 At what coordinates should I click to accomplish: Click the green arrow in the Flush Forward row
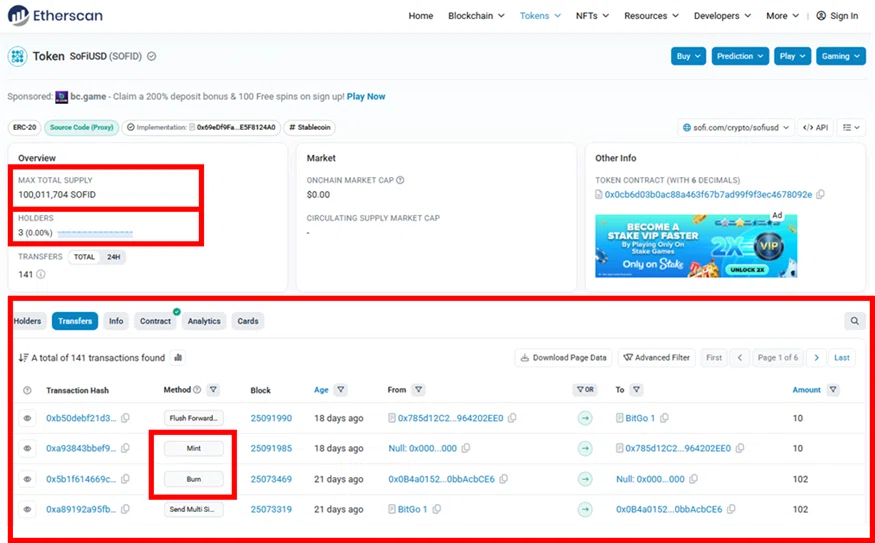(585, 418)
